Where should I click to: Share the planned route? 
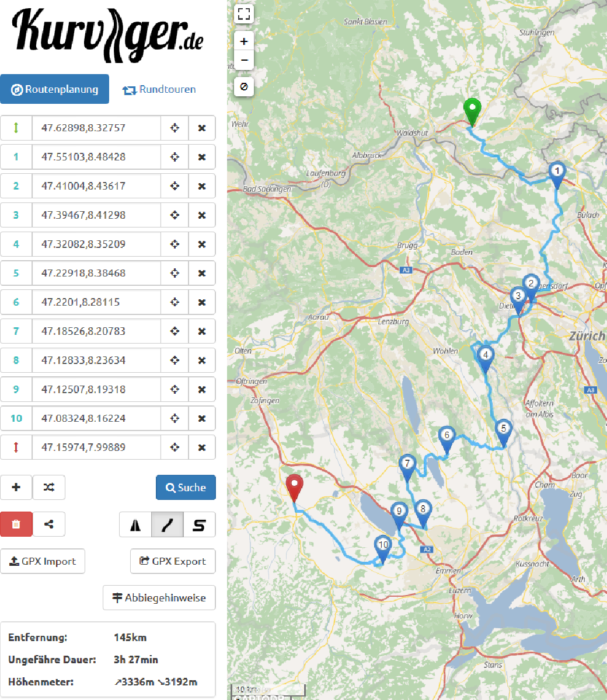[49, 524]
